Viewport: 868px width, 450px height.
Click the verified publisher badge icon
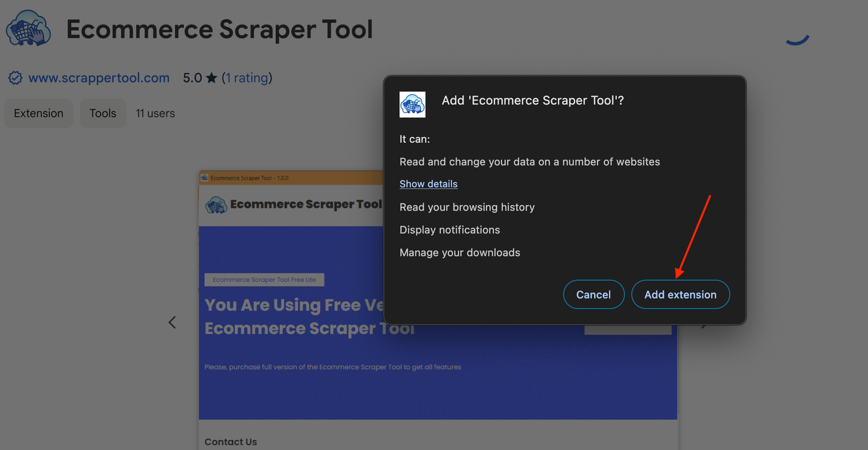click(15, 78)
